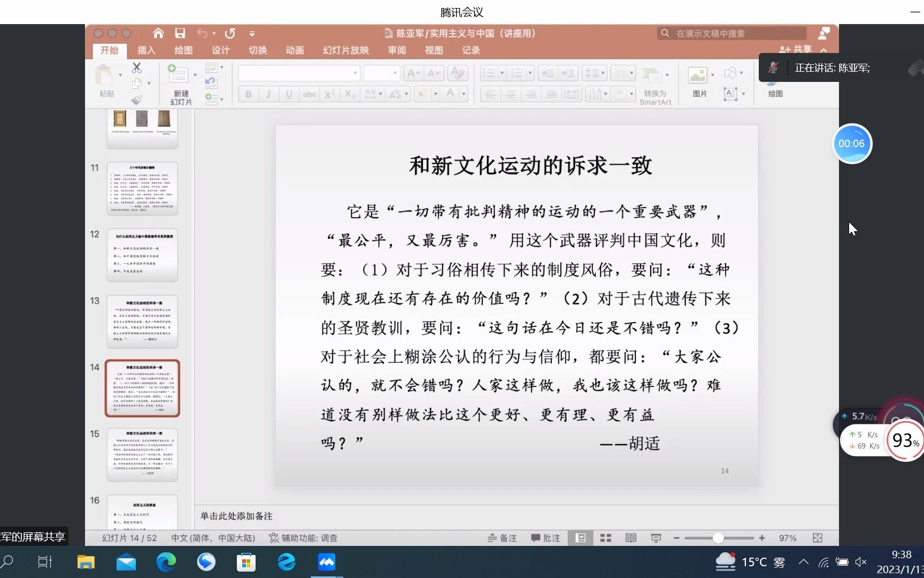Toggle the 备注 notes pane button
The height and width of the screenshot is (578, 924).
(x=502, y=538)
